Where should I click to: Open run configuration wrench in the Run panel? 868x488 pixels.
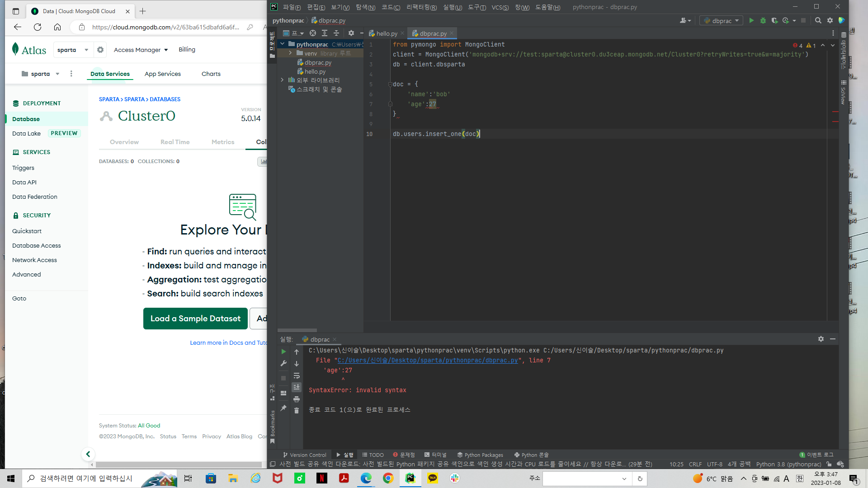(x=283, y=363)
